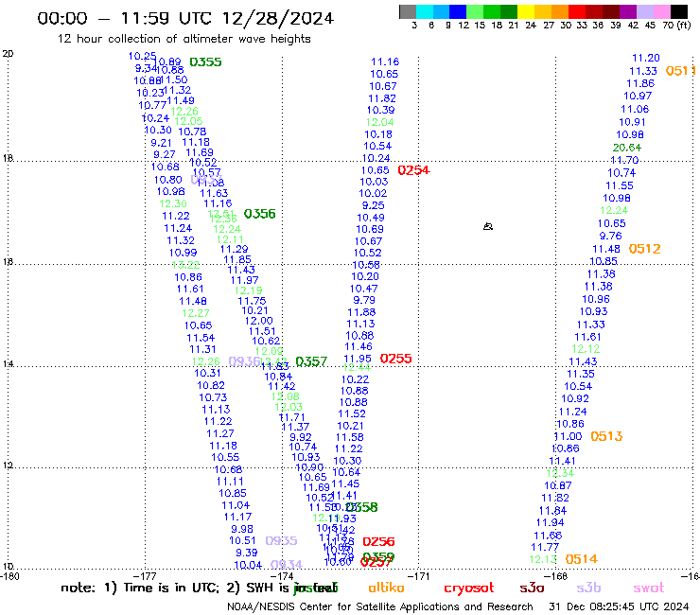Click the wave height value 10.25 at the top left
This screenshot has height=615, width=700.
(x=142, y=56)
